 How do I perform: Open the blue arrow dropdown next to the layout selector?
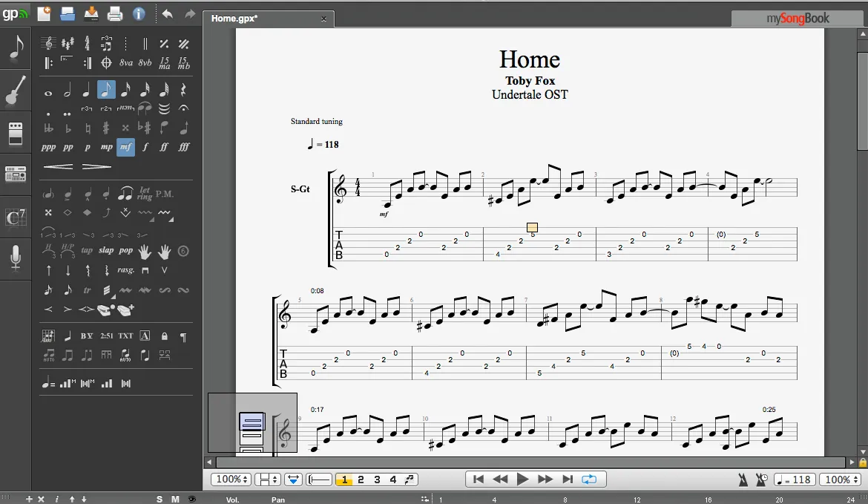pyautogui.click(x=293, y=479)
